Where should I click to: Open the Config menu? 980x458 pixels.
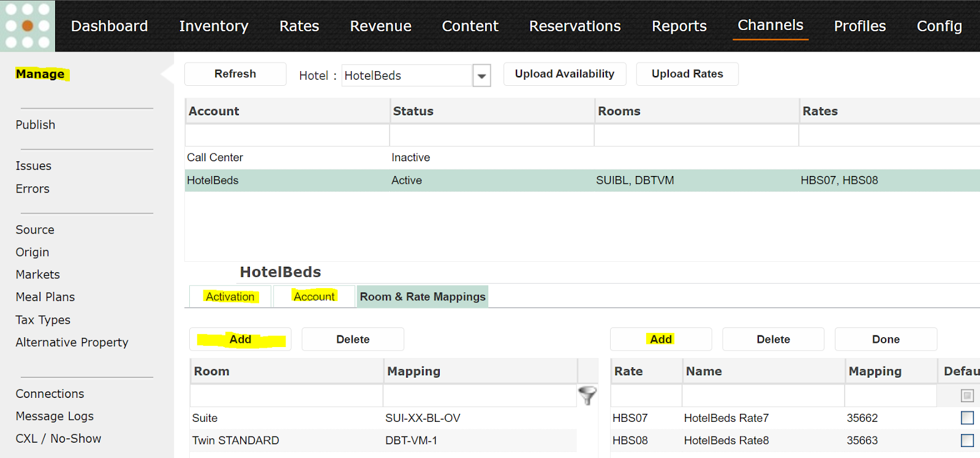(940, 26)
